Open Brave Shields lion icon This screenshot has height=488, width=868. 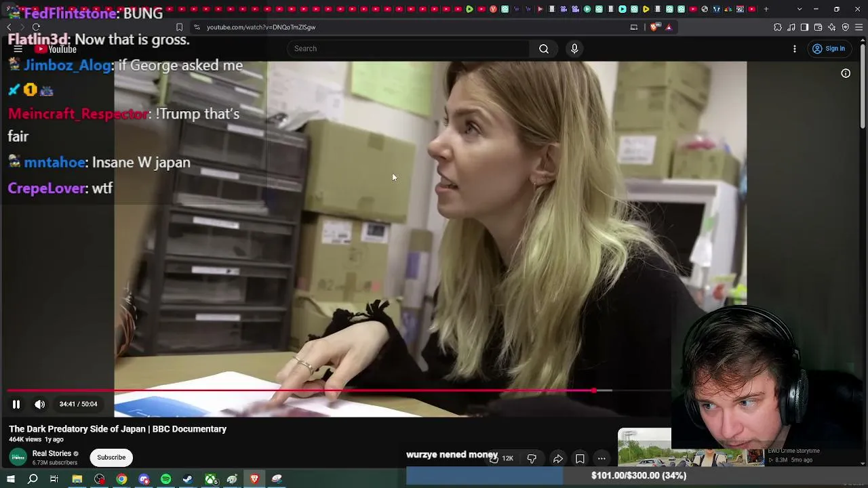click(654, 27)
